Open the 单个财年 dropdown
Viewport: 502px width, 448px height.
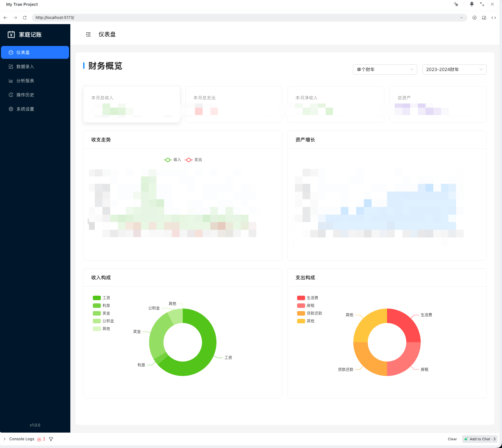tap(385, 69)
